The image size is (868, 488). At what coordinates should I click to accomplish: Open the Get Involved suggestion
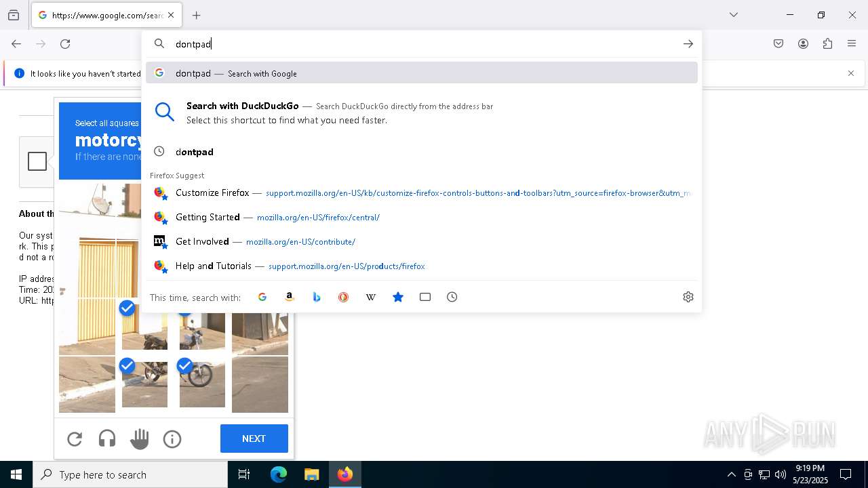[422, 242]
